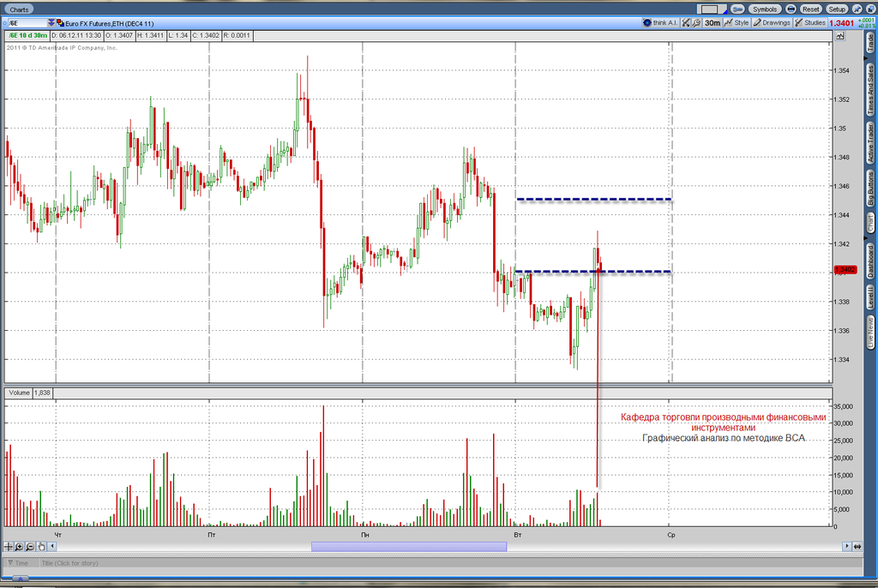Click the left scroll arrow beside pan tool
Screen dimensions: 878x588
[x=52, y=546]
